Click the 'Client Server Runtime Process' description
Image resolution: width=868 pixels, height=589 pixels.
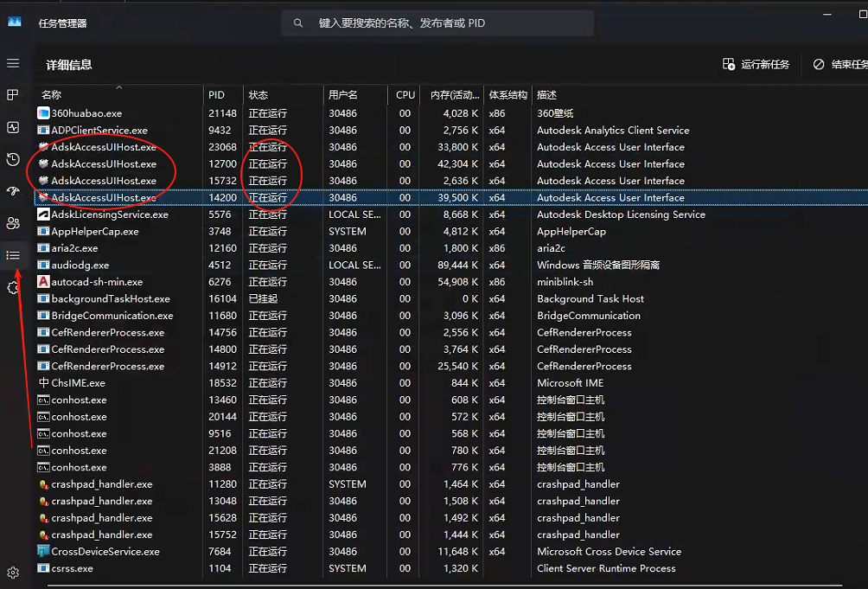pos(606,568)
